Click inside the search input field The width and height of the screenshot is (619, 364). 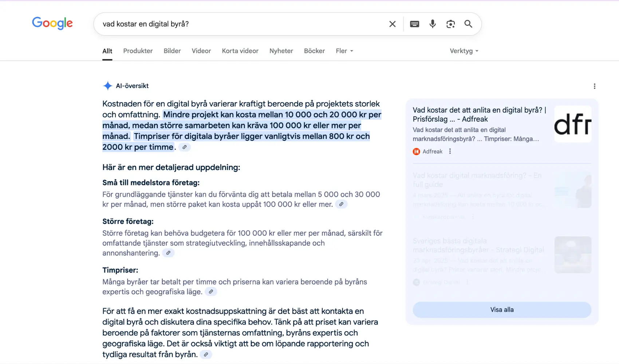click(x=240, y=24)
